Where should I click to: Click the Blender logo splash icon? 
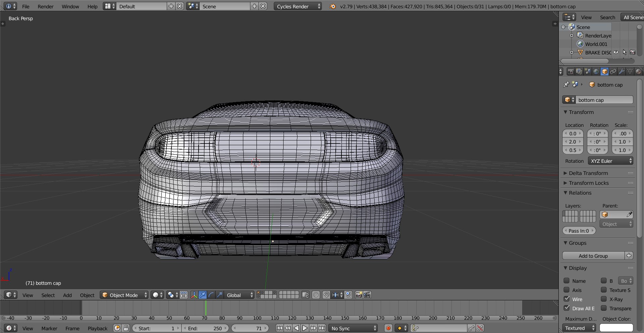pyautogui.click(x=332, y=6)
